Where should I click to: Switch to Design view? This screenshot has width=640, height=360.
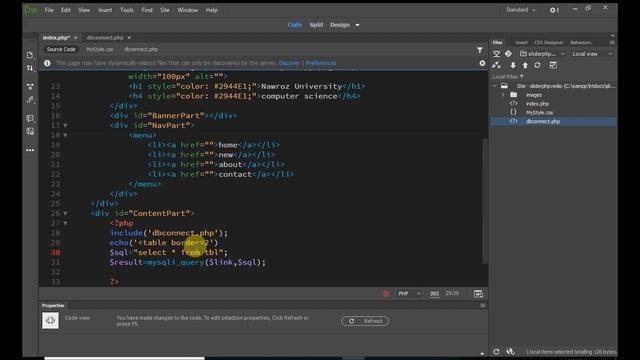[340, 25]
